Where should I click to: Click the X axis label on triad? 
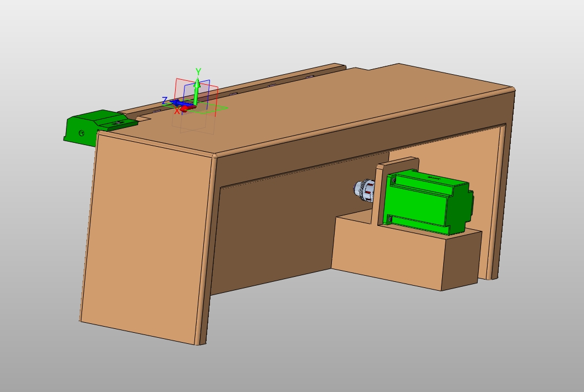[177, 111]
